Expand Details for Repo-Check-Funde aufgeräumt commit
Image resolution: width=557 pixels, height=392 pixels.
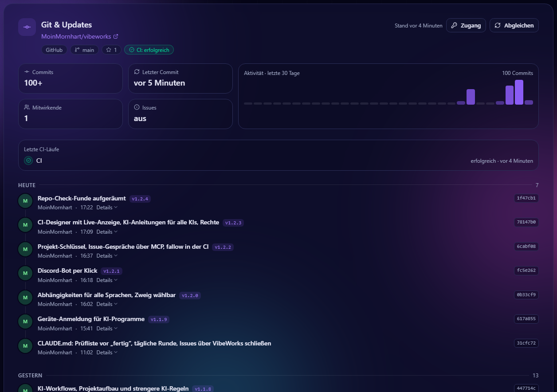tap(107, 207)
